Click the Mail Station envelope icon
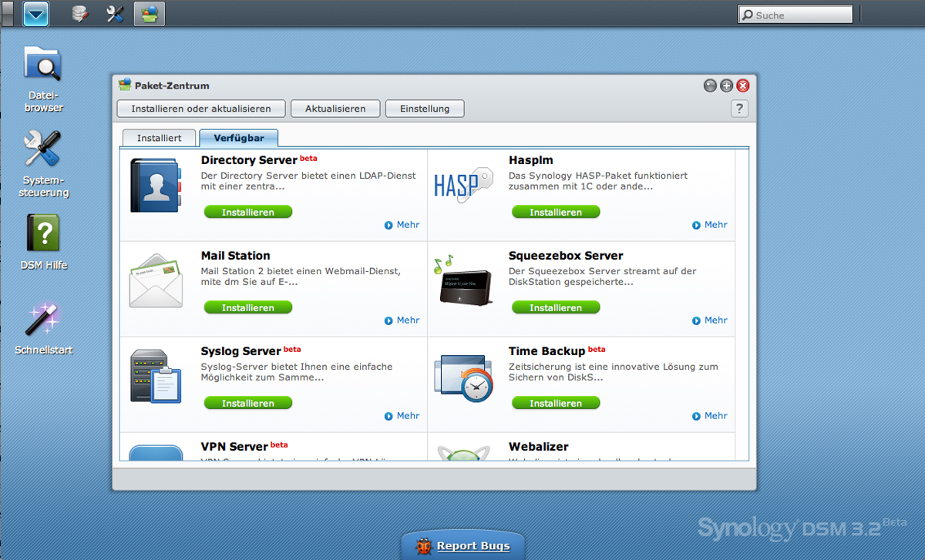The height and width of the screenshot is (560, 925). pos(156,280)
